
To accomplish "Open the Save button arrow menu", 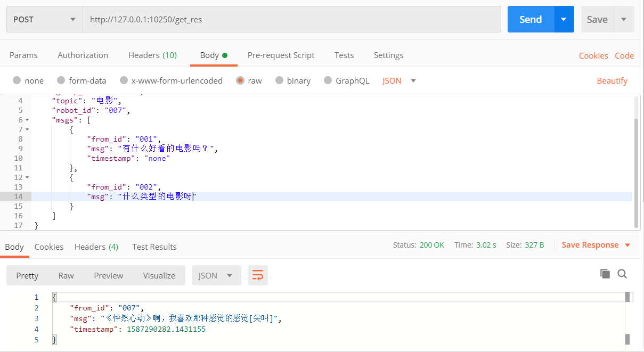I will point(624,19).
